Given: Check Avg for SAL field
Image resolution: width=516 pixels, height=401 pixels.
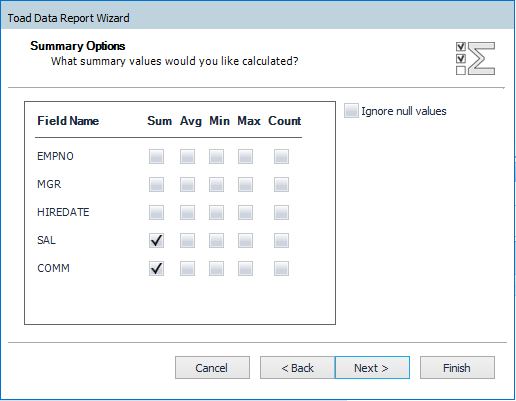Looking at the screenshot, I should [187, 240].
